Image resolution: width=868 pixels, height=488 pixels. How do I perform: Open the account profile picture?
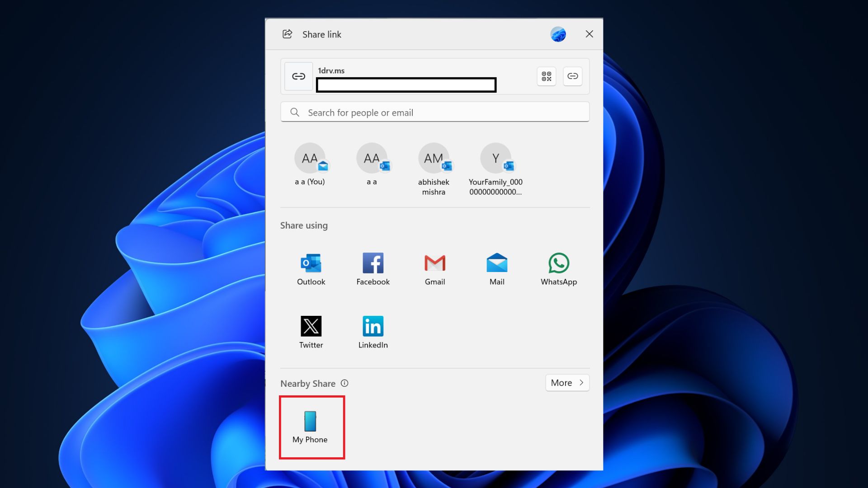(558, 34)
